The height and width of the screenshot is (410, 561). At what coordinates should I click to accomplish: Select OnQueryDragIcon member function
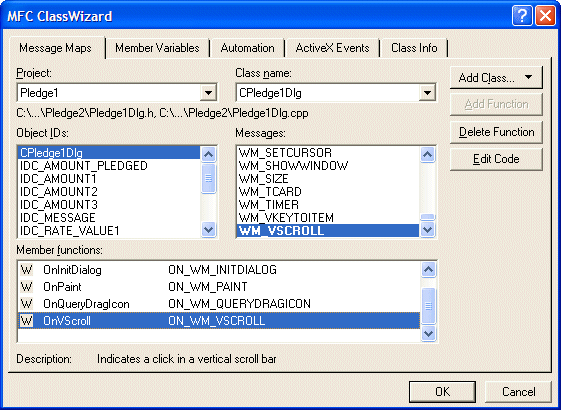pos(219,304)
